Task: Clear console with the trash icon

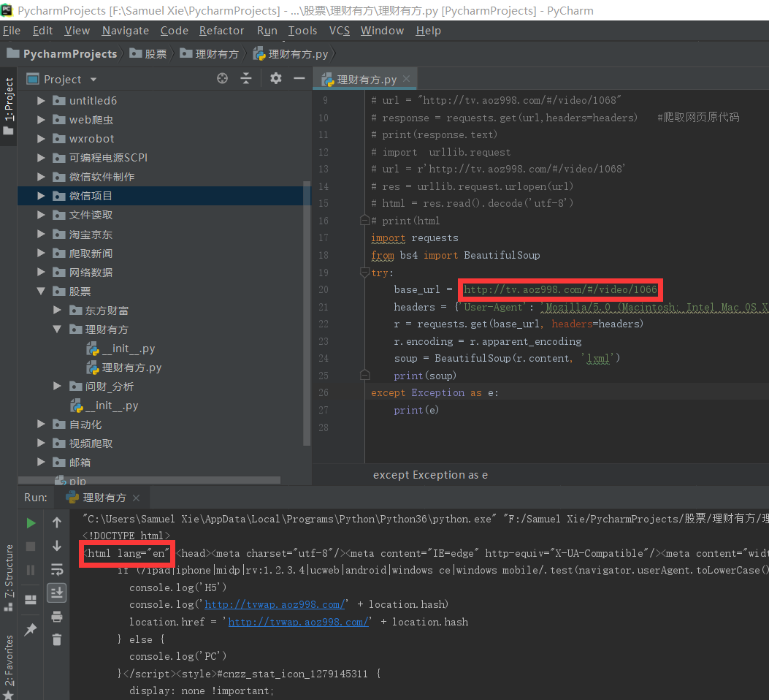Action: coord(57,639)
